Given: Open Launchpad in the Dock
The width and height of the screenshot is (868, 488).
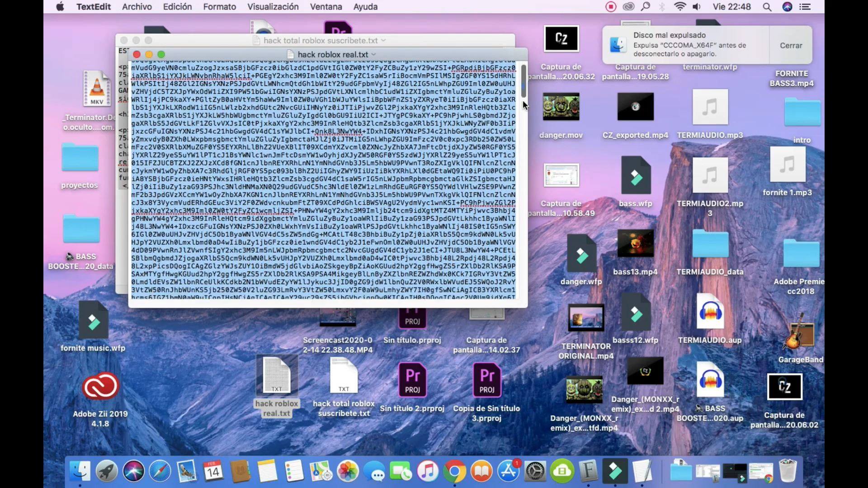Looking at the screenshot, I should pyautogui.click(x=107, y=472).
